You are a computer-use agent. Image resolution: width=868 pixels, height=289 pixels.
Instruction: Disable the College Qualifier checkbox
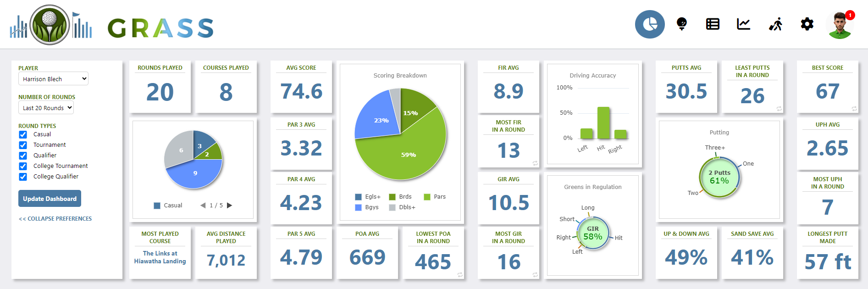coord(23,177)
